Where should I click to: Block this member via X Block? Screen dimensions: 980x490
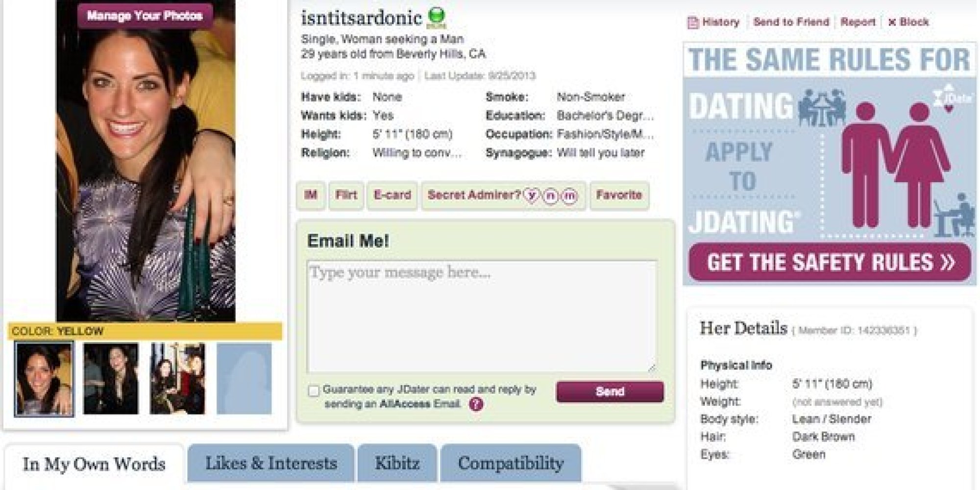tap(908, 22)
